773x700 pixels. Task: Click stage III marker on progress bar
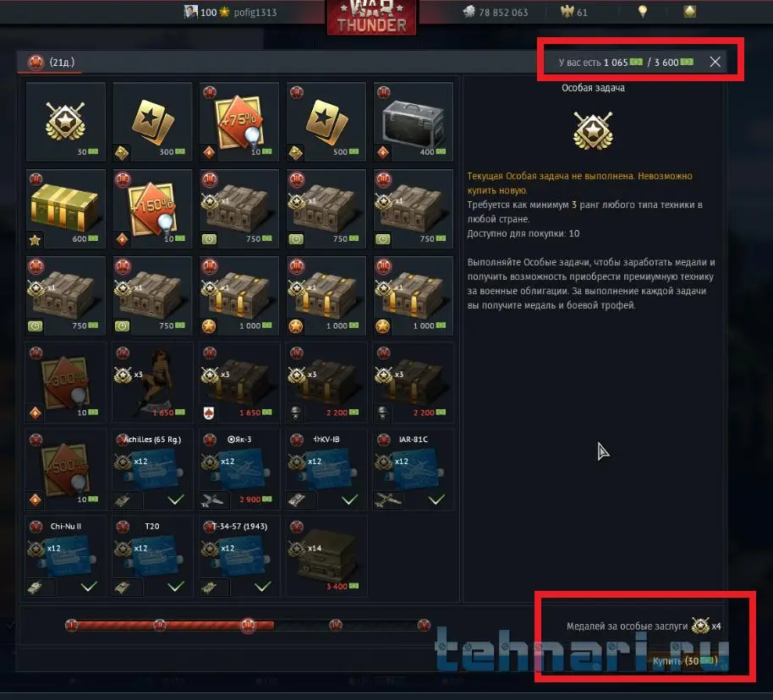click(248, 625)
